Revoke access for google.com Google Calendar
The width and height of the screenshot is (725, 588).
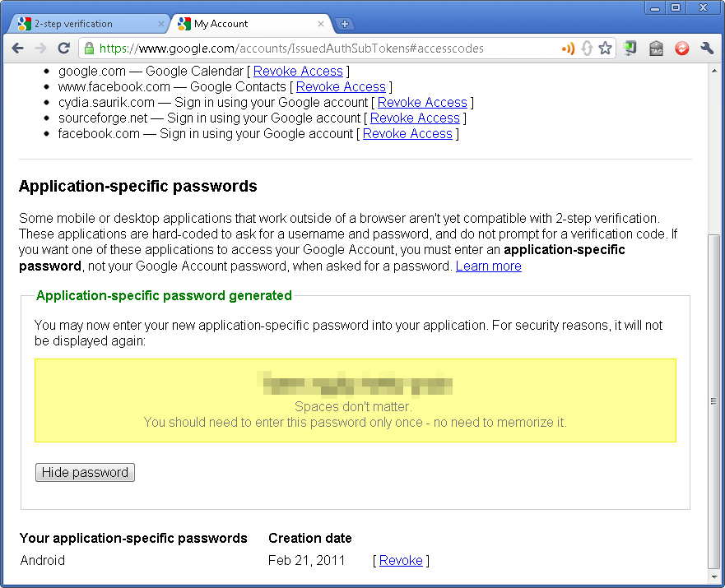(298, 71)
